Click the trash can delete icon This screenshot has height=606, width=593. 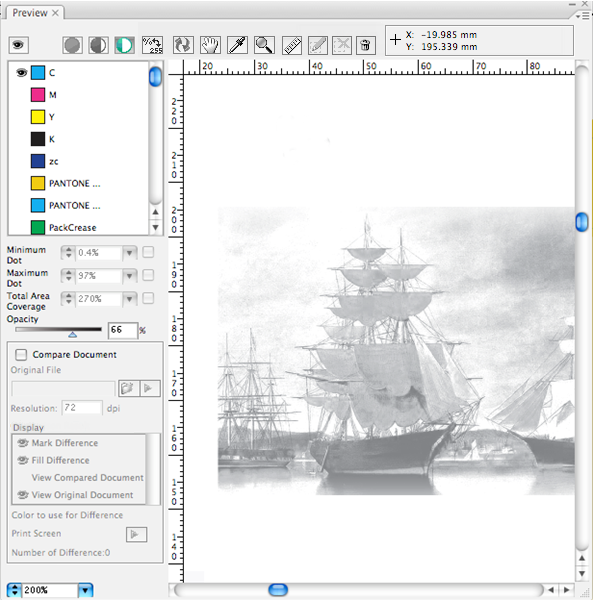tap(365, 45)
